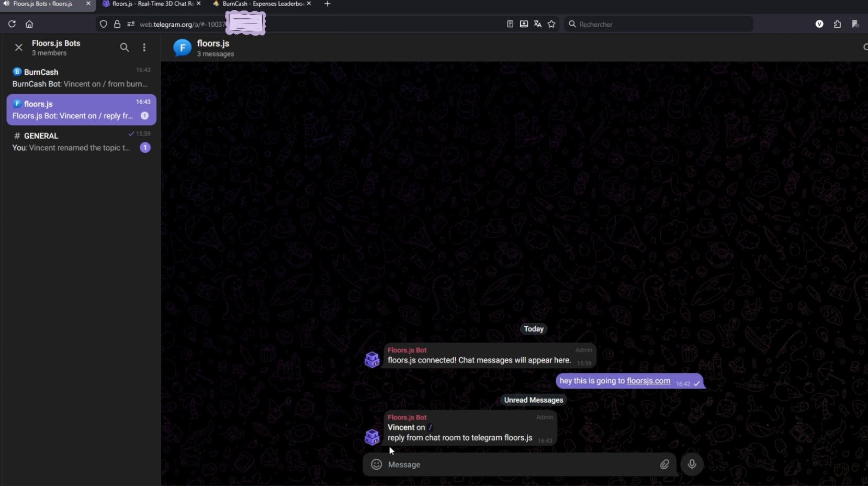The width and height of the screenshot is (868, 486).
Task: Open the emoji picker in message box
Action: pos(376,465)
